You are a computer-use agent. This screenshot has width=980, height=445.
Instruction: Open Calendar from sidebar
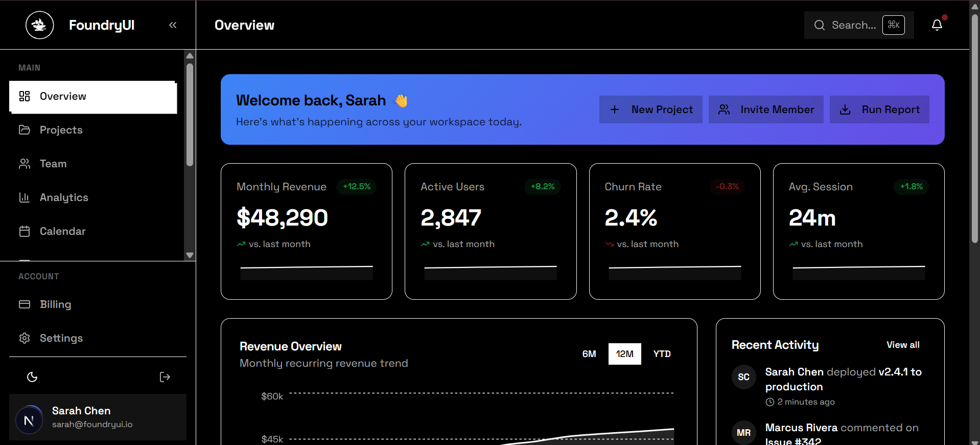coord(93,231)
